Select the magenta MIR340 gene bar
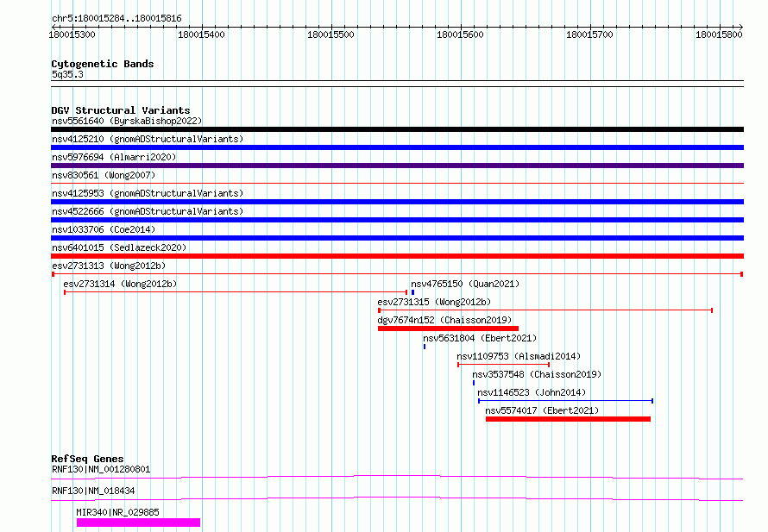The width and height of the screenshot is (768, 532). [x=139, y=523]
